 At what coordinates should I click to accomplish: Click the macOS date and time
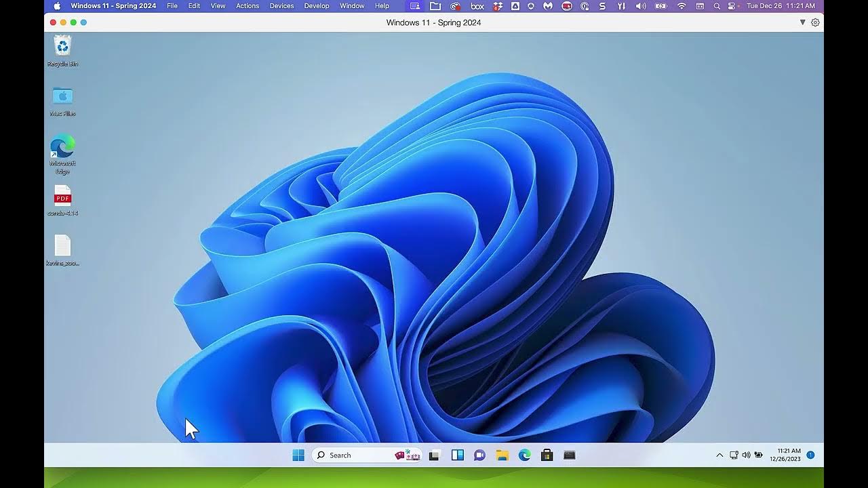781,6
